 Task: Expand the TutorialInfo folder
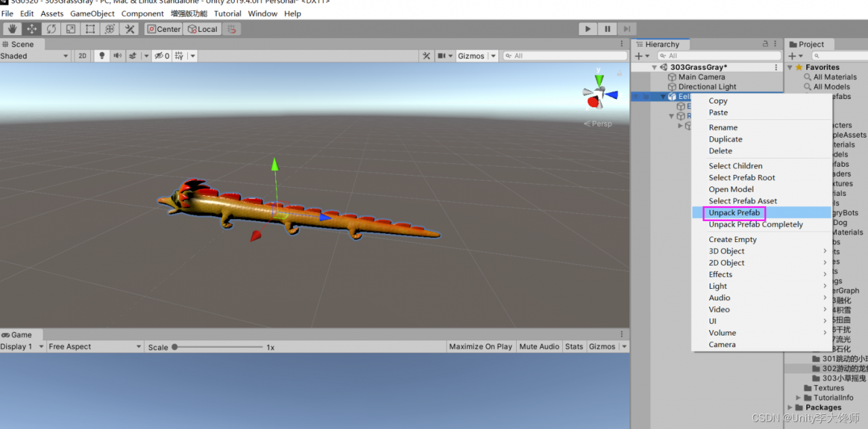tap(798, 398)
